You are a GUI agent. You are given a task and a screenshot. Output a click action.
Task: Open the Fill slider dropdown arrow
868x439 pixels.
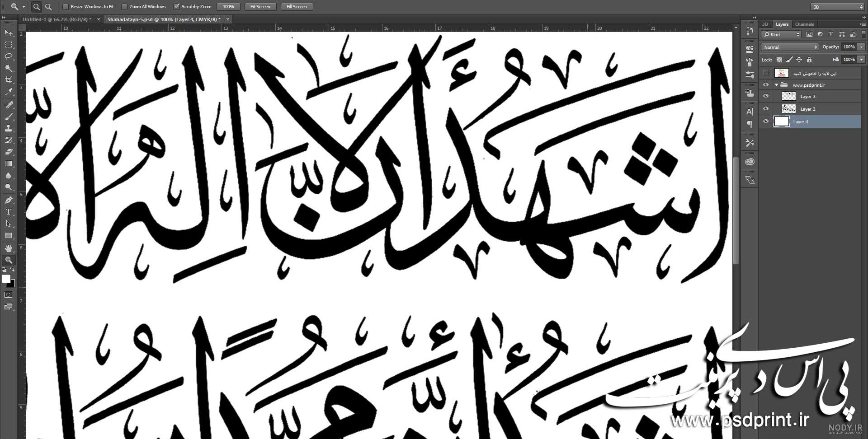click(862, 60)
